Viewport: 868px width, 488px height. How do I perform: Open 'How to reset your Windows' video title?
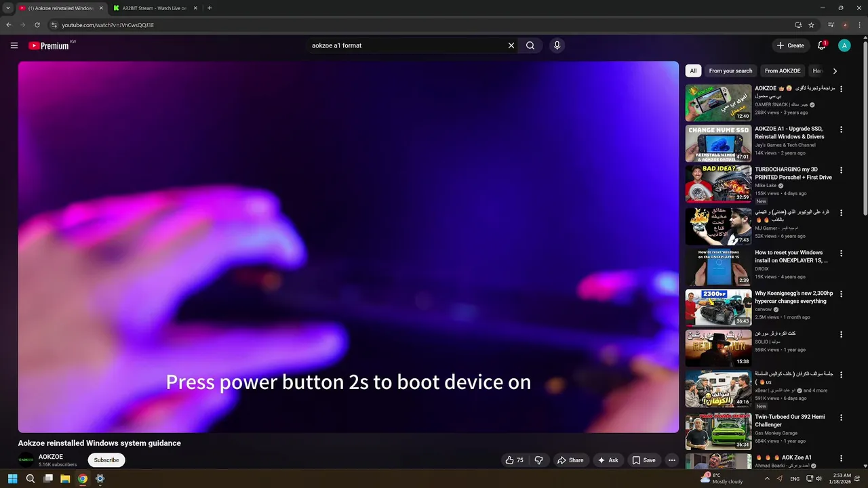point(791,256)
